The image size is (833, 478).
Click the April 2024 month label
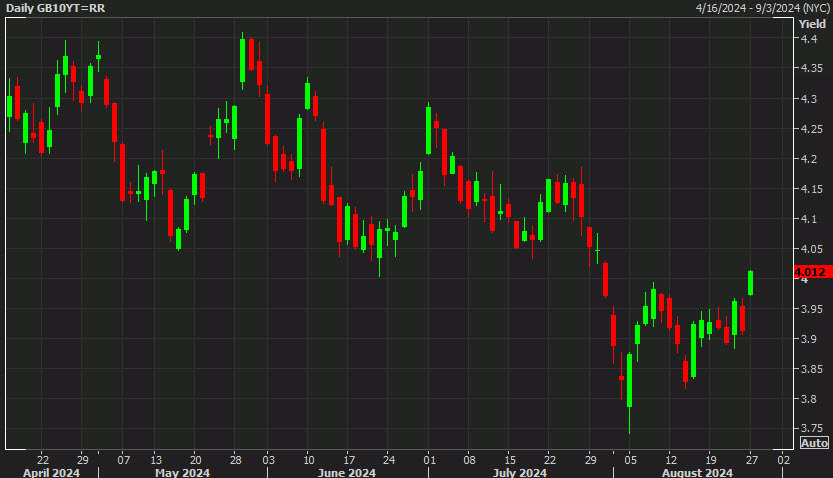pyautogui.click(x=53, y=472)
